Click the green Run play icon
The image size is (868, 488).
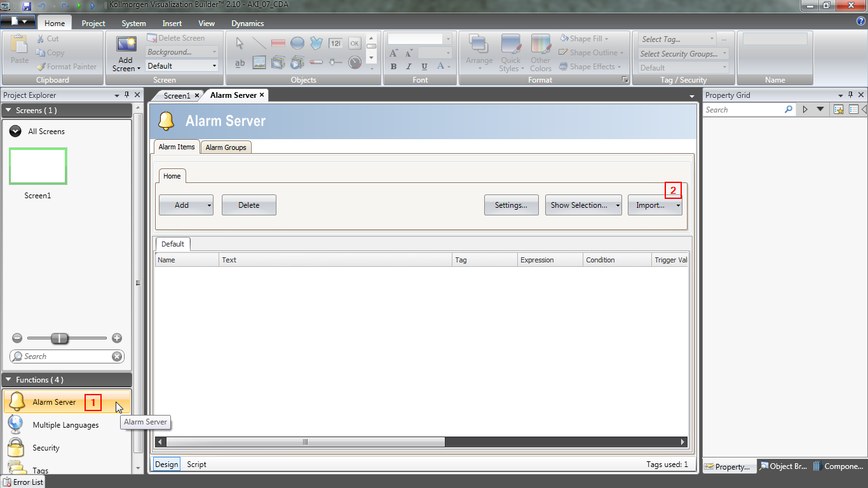[x=79, y=6]
